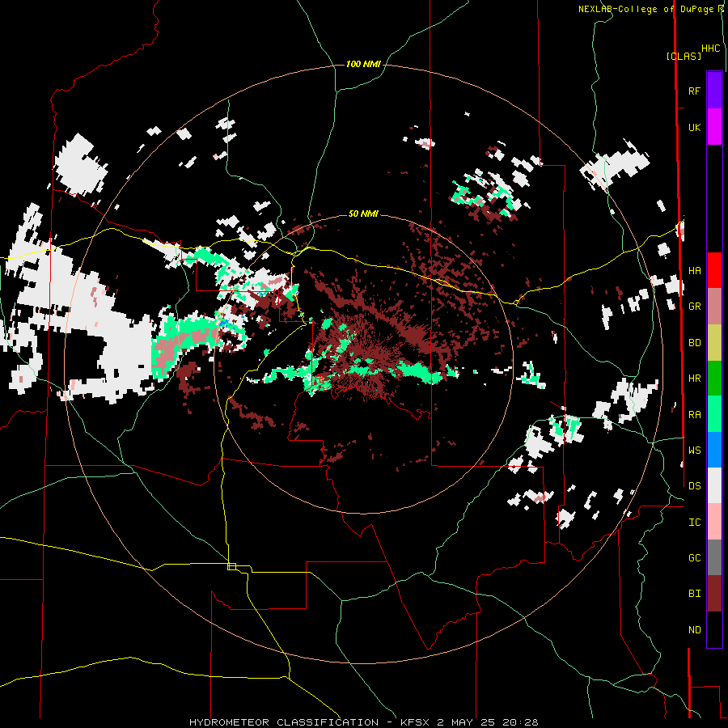Click the GC gray legend swatch
The image size is (728, 728).
(x=714, y=557)
